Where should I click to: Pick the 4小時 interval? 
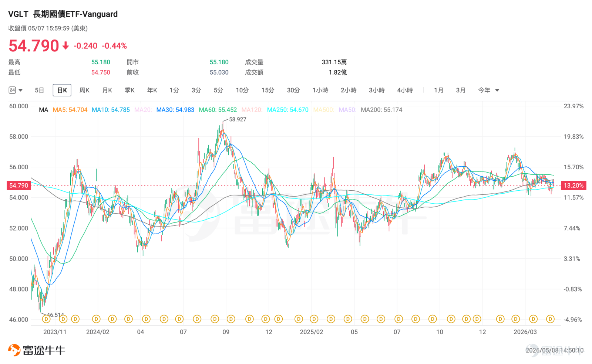click(x=405, y=90)
